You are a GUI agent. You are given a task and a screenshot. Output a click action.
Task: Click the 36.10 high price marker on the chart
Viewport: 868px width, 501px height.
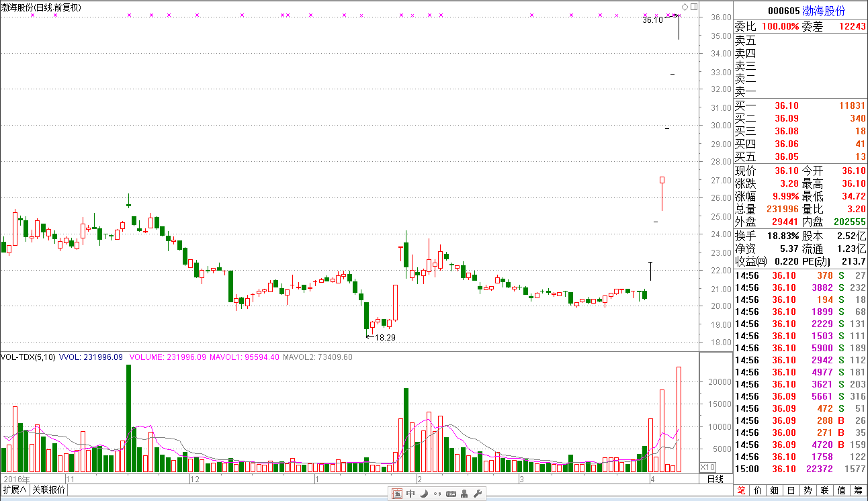652,20
